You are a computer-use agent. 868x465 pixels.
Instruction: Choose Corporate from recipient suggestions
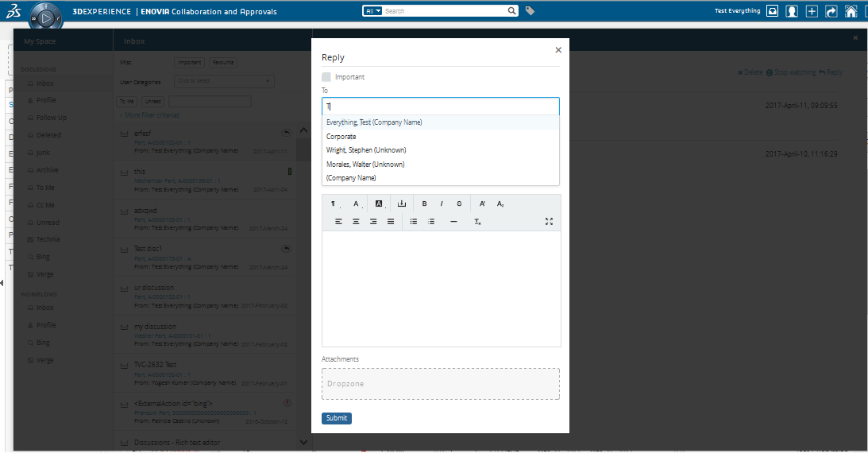pyautogui.click(x=341, y=137)
